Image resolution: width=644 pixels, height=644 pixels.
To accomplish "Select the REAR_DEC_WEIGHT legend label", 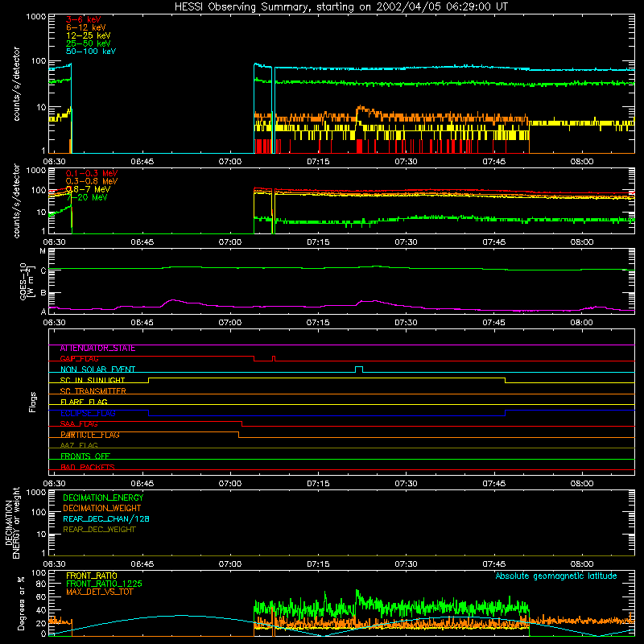I will coord(99,530).
